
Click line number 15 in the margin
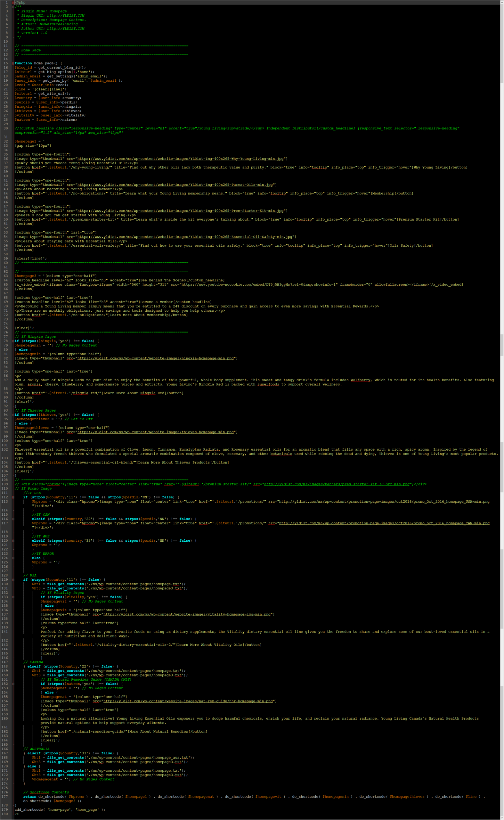click(x=6, y=63)
